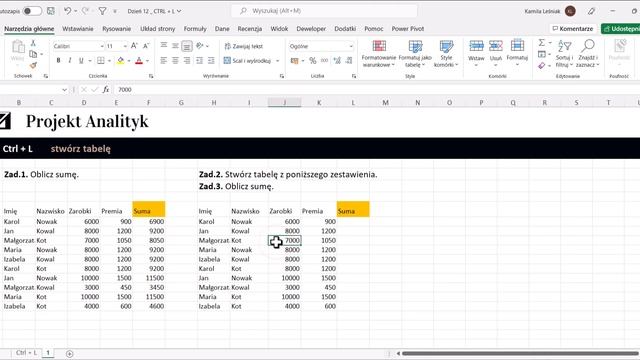Toggle Zawijaj tekst wrap text
This screenshot has height=360, width=640.
[244, 46]
